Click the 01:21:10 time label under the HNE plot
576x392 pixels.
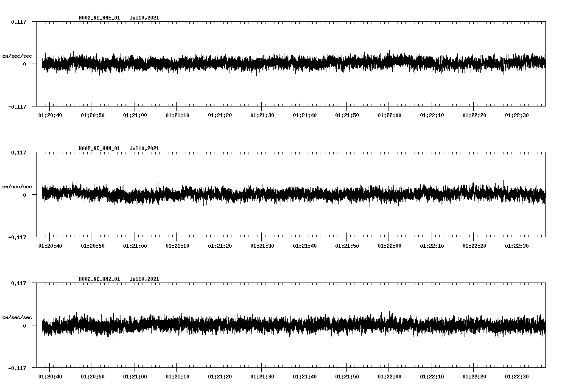click(177, 115)
